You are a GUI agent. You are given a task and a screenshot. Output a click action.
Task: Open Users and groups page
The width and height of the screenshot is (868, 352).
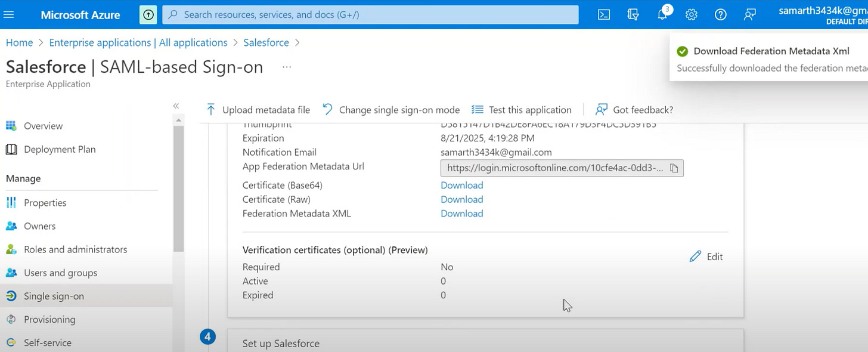click(x=60, y=273)
